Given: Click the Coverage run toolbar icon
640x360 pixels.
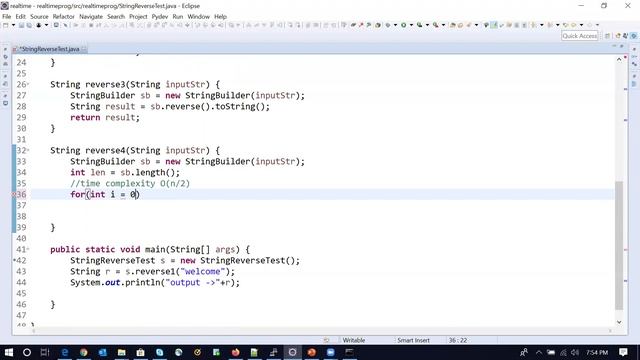Looking at the screenshot, I should 420,25.
